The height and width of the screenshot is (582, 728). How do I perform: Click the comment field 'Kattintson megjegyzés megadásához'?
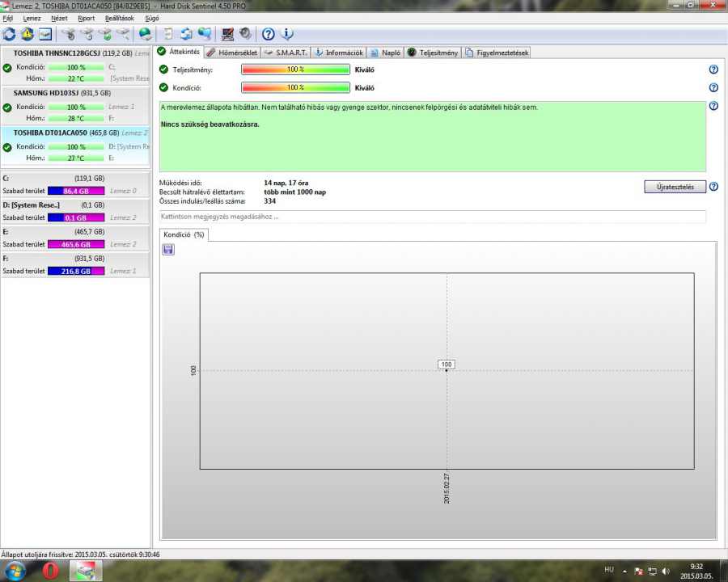[432, 217]
